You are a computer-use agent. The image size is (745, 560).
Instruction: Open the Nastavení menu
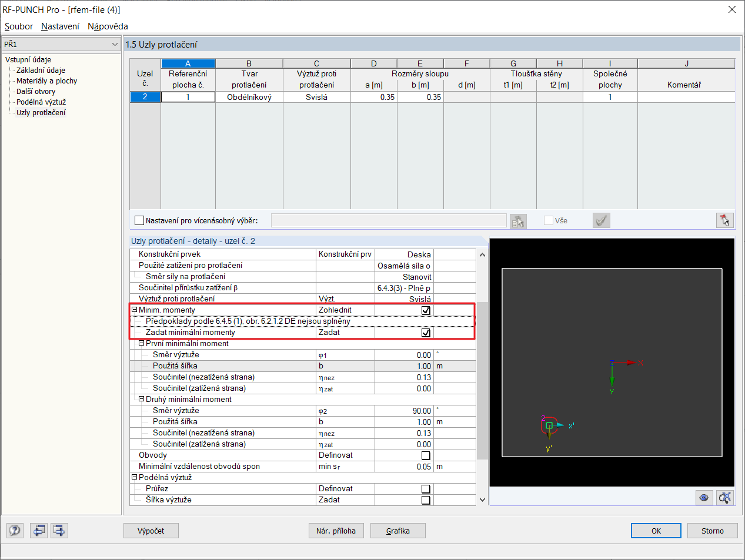click(60, 26)
